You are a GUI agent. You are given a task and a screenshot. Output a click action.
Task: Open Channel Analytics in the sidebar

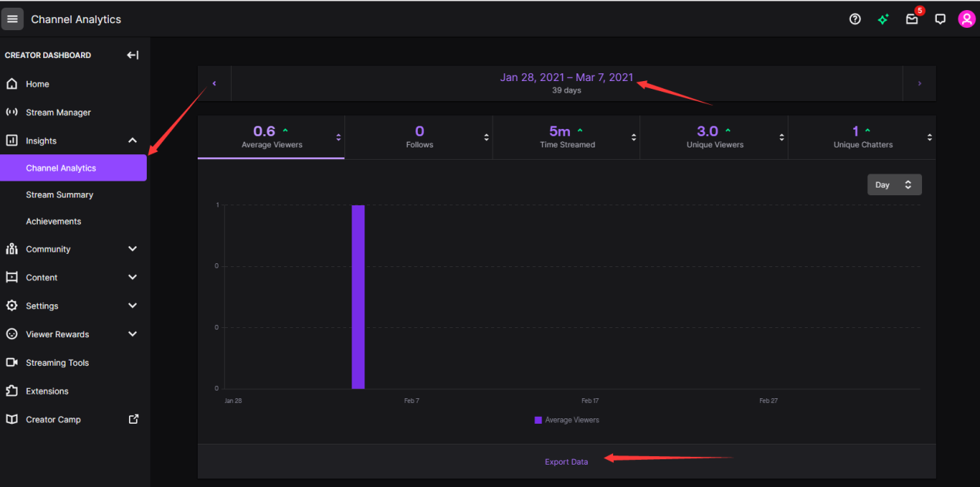point(73,167)
